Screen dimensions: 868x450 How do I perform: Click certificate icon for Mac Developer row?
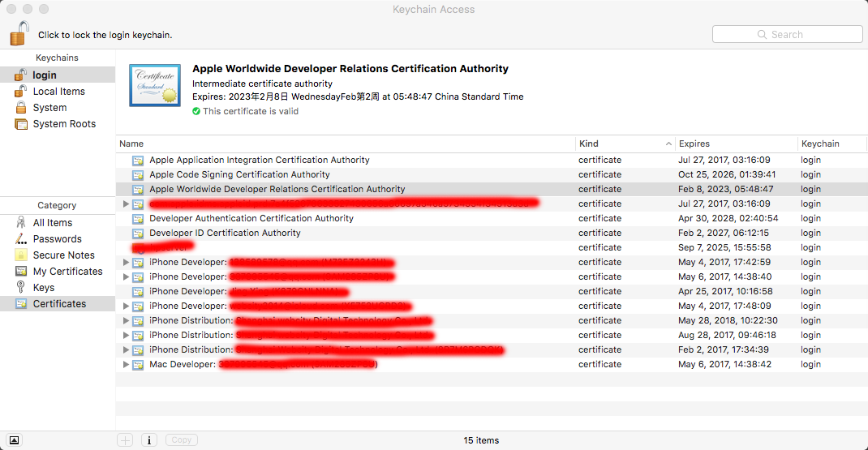coord(138,365)
